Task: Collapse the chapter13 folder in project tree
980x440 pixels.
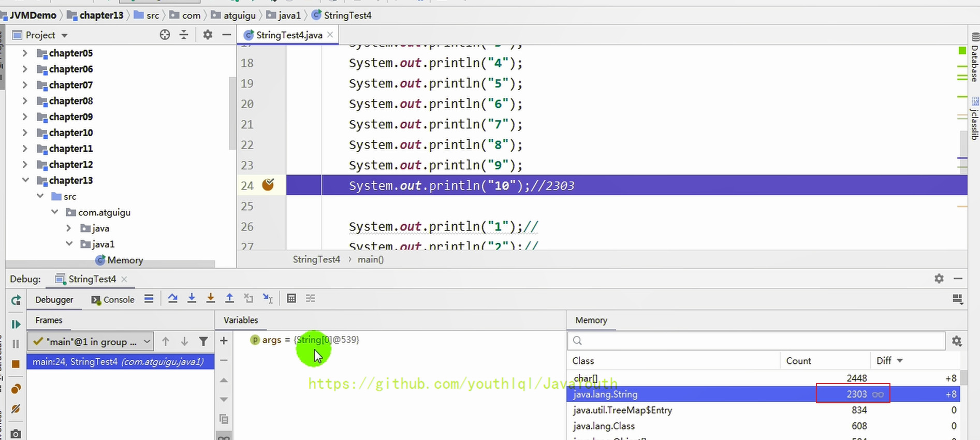Action: 25,180
